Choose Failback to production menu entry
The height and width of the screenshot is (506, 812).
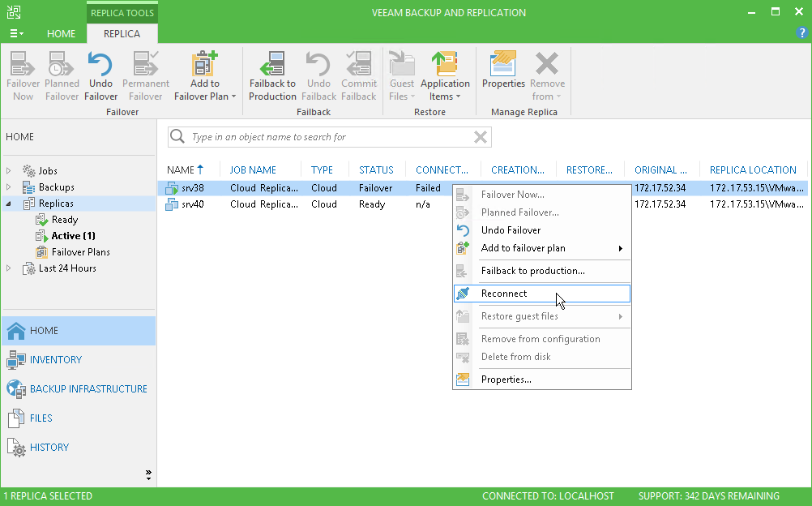coord(542,271)
